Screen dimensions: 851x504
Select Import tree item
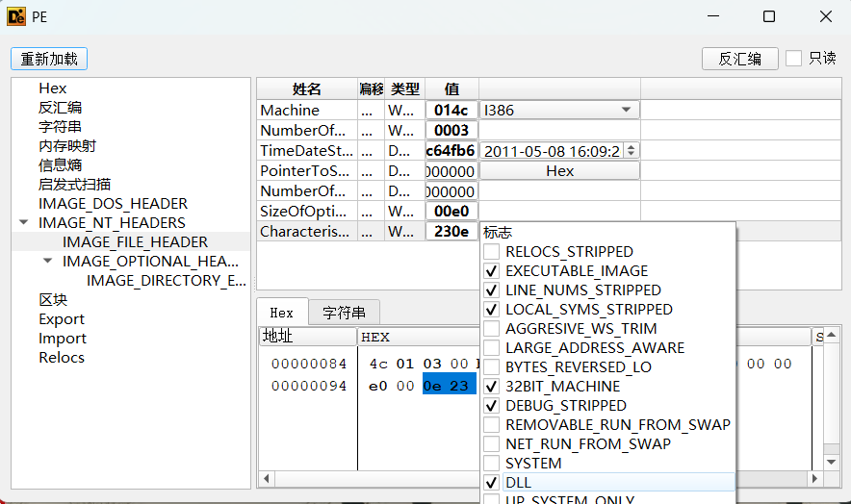coord(63,339)
